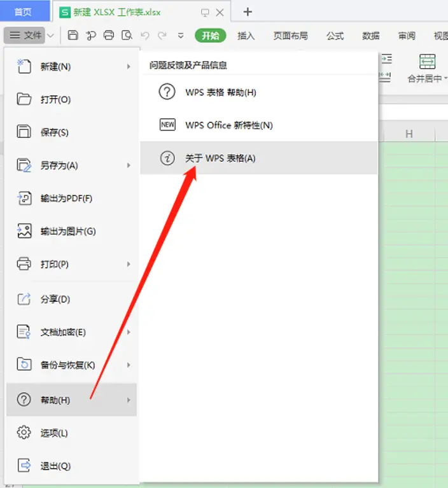The image size is (448, 488).
Task: Click the printer icon beside 打印(P)
Action: [24, 264]
